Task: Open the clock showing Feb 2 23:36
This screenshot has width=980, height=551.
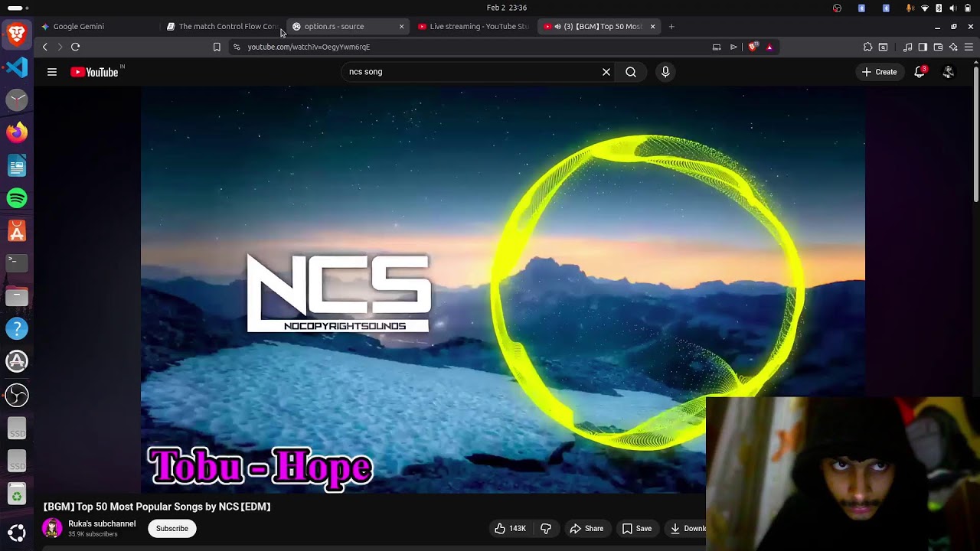Action: [x=506, y=8]
